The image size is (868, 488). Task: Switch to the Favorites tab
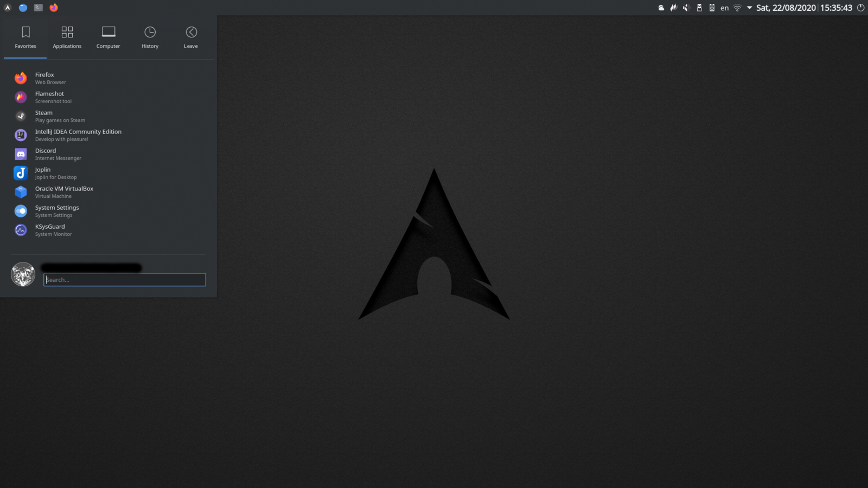click(25, 37)
